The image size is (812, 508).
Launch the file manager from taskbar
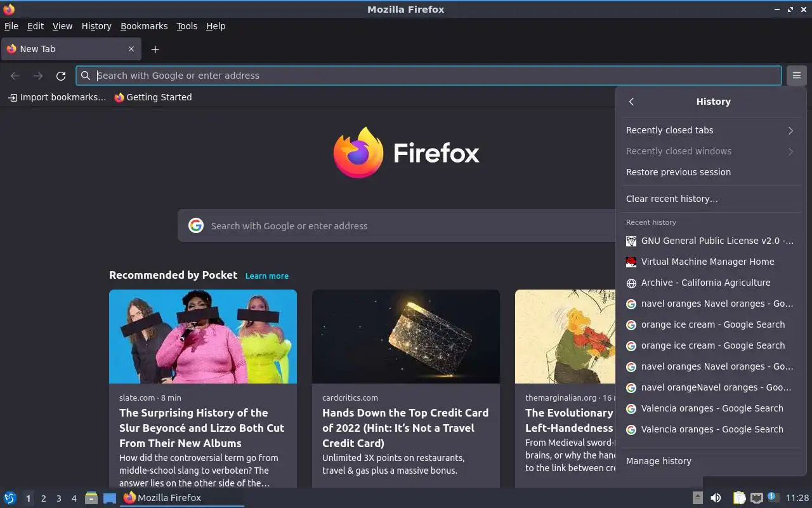point(91,498)
